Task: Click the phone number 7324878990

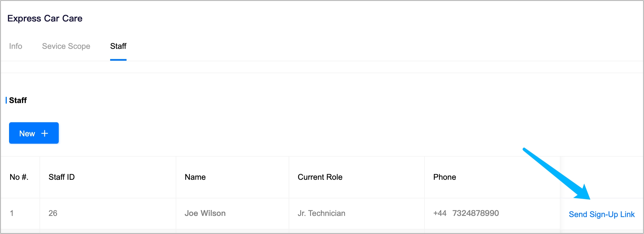Action: tap(475, 213)
